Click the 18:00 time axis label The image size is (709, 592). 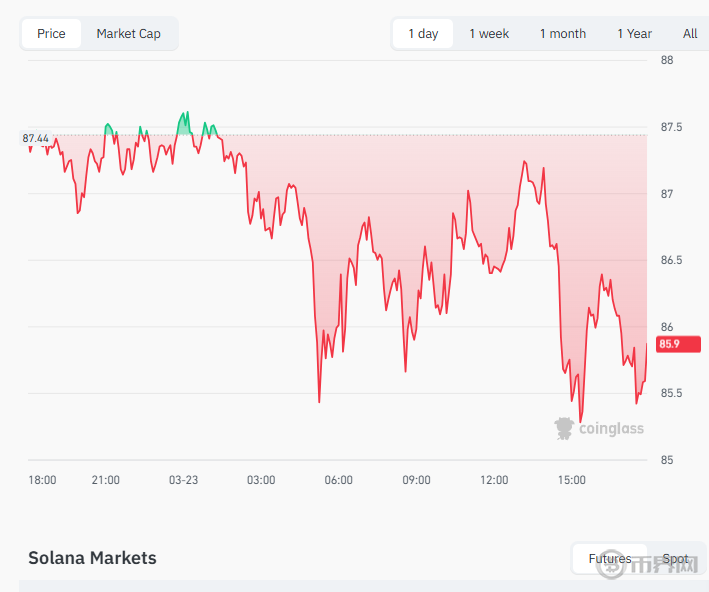[43, 480]
